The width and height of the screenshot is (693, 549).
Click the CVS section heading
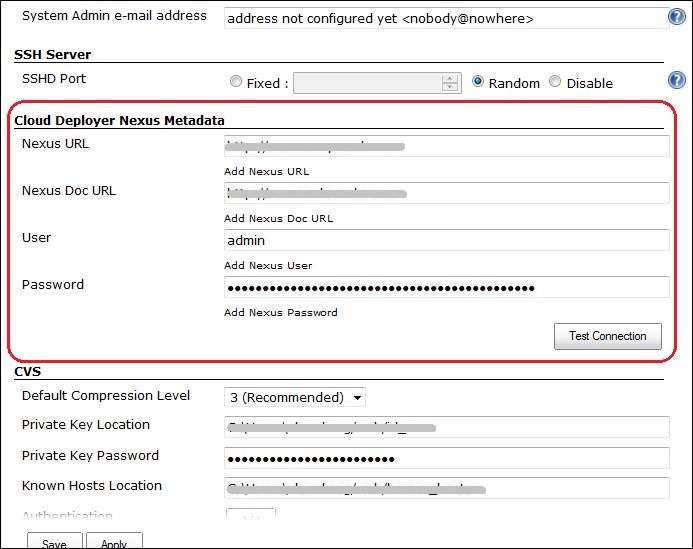click(27, 371)
